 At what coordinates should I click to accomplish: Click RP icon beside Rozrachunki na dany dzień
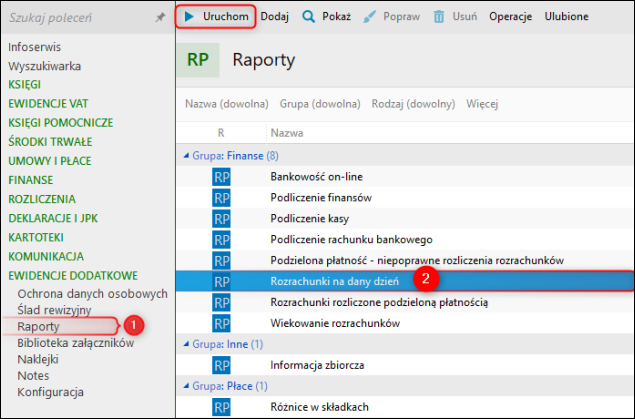tap(221, 282)
